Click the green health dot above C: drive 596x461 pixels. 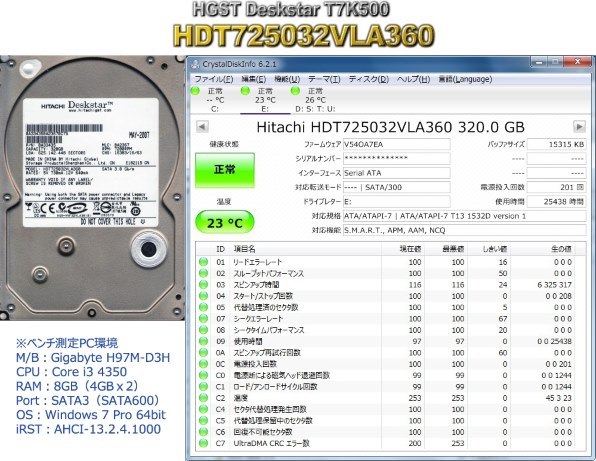195,91
